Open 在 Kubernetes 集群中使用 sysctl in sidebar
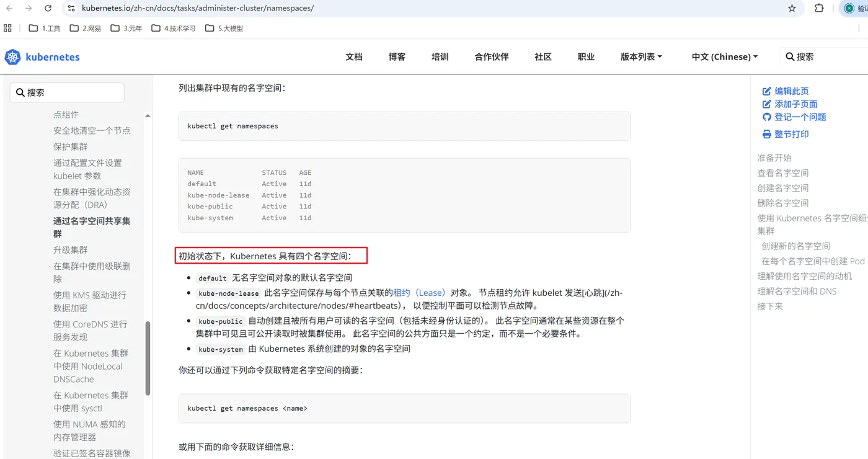 [91, 402]
